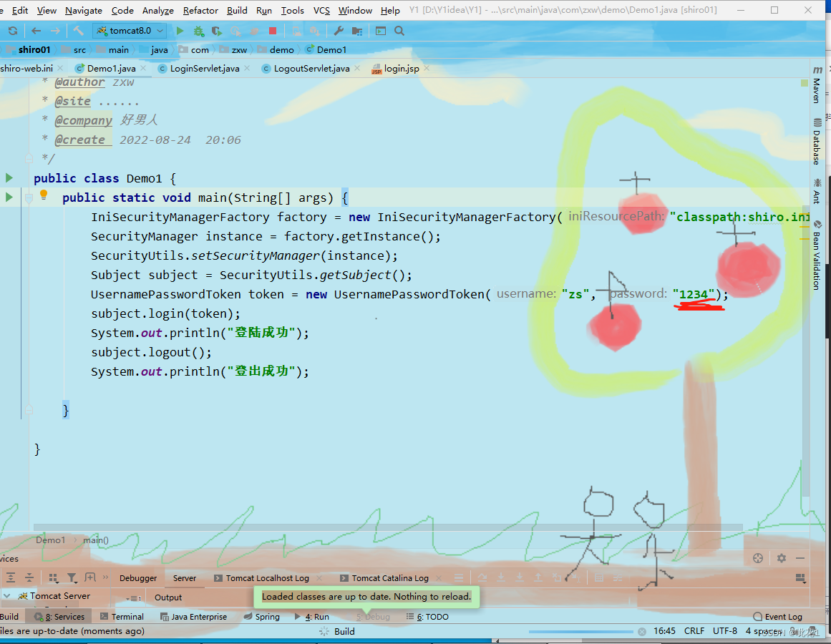Screen dimensions: 831x644
Task: Click the run gutter arrow beside class Demo1
Action: 9,177
